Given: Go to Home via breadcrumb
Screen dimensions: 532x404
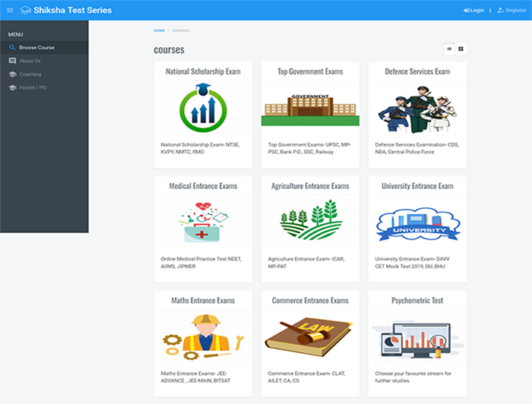Looking at the screenshot, I should pyautogui.click(x=159, y=30).
